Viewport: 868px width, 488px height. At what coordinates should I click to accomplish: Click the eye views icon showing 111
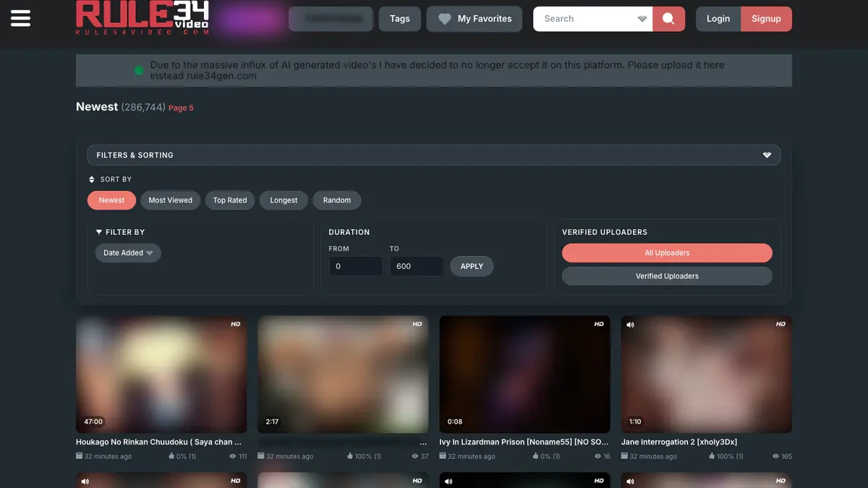[233, 456]
